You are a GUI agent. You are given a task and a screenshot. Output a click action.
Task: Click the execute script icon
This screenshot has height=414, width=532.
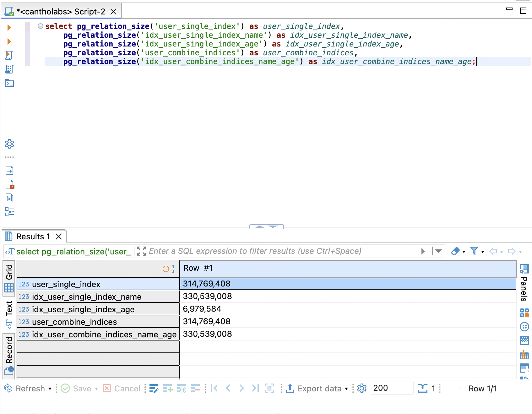pyautogui.click(x=9, y=55)
